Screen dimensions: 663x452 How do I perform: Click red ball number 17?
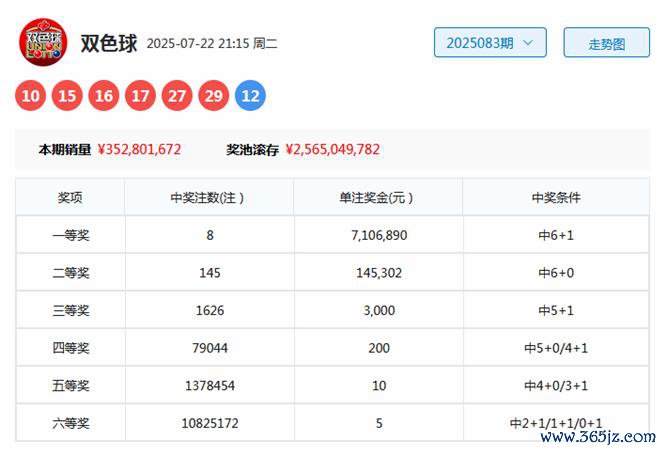coord(140,96)
